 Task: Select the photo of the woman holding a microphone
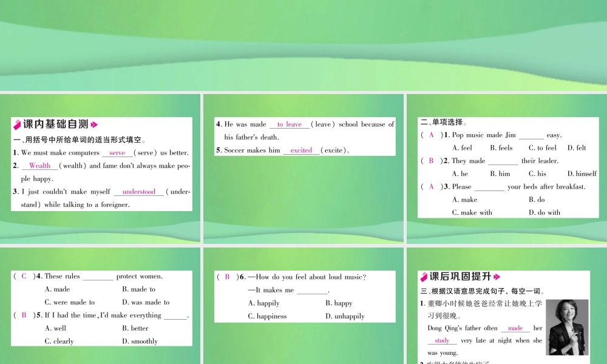tap(567, 327)
